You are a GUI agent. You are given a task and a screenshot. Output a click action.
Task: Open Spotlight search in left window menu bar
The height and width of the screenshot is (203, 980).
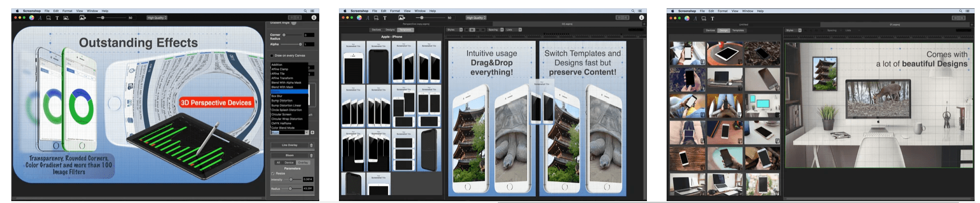(x=305, y=11)
